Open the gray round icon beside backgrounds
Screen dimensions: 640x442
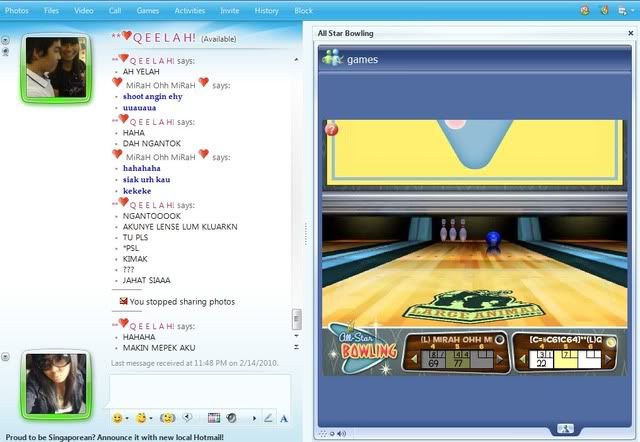pos(231,418)
